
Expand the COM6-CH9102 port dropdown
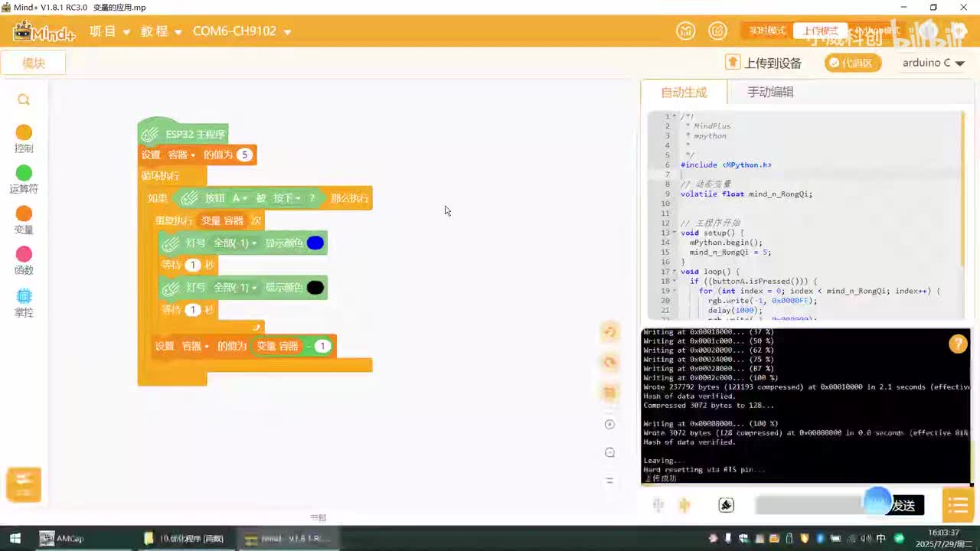(x=242, y=31)
